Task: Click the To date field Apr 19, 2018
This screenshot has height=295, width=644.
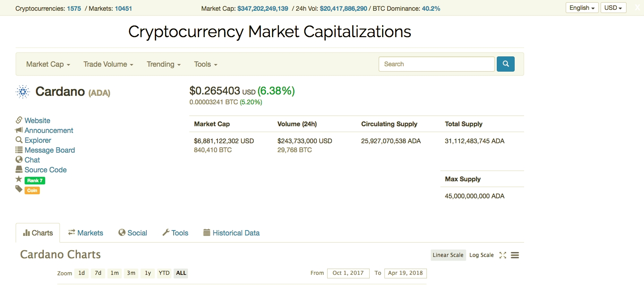Action: pyautogui.click(x=405, y=273)
